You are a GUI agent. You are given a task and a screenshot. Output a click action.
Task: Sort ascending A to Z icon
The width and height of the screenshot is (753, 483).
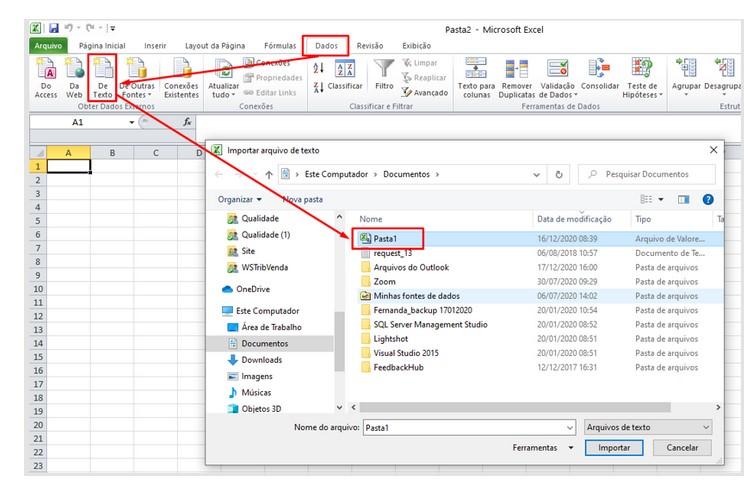pyautogui.click(x=318, y=68)
